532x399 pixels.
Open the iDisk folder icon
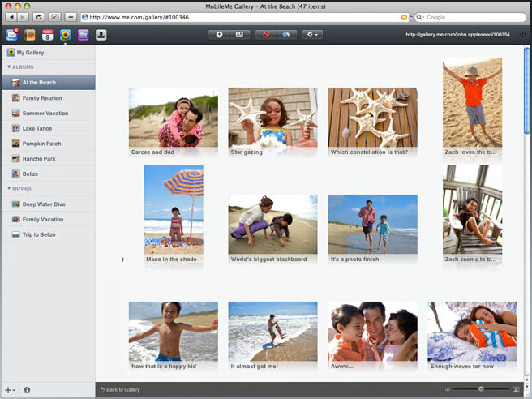pyautogui.click(x=83, y=35)
